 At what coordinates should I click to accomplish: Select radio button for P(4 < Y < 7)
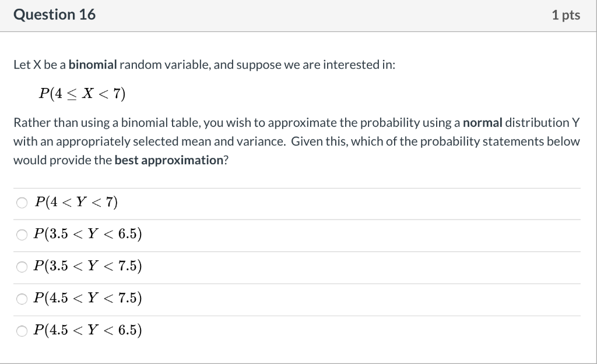click(22, 203)
